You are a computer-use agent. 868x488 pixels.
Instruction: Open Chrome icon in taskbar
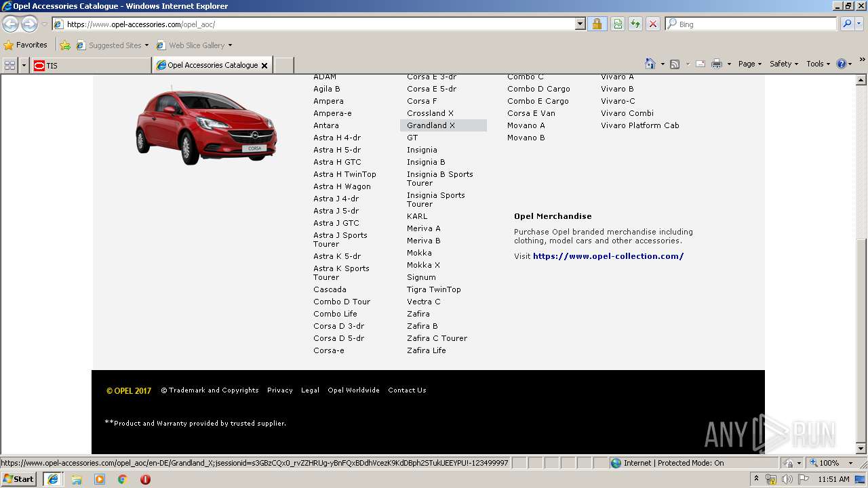pyautogui.click(x=122, y=479)
